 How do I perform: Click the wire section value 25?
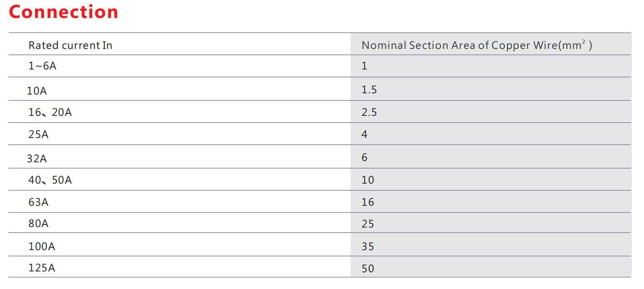click(368, 224)
